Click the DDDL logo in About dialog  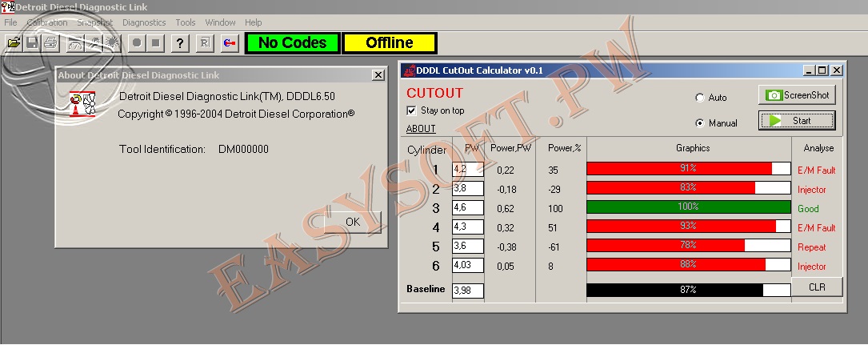pyautogui.click(x=83, y=104)
